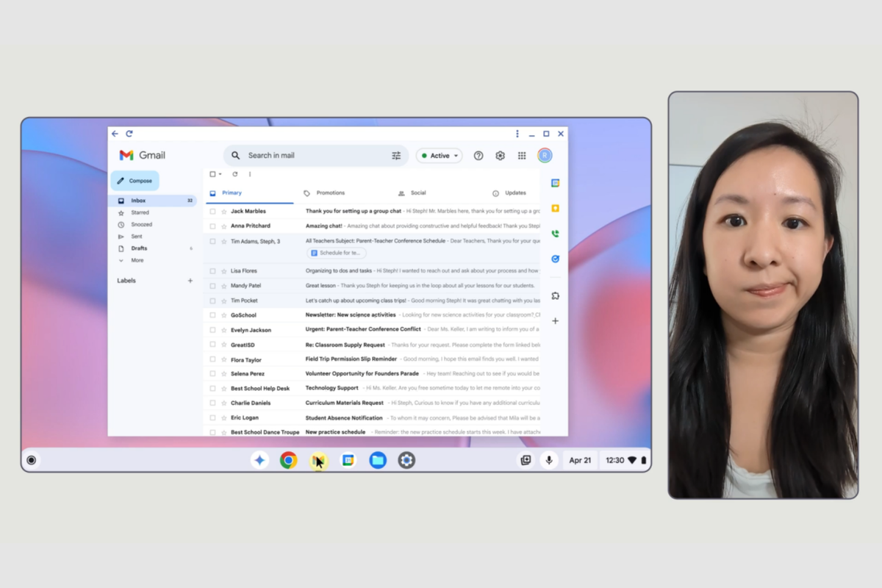Refresh the inbox message list
This screenshot has width=882, height=588.
(x=234, y=174)
